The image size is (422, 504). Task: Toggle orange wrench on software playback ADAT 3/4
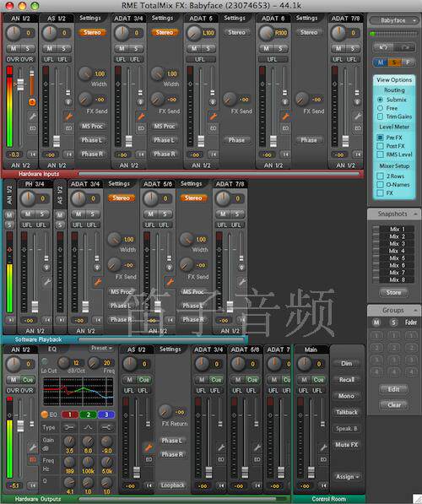[x=97, y=282]
